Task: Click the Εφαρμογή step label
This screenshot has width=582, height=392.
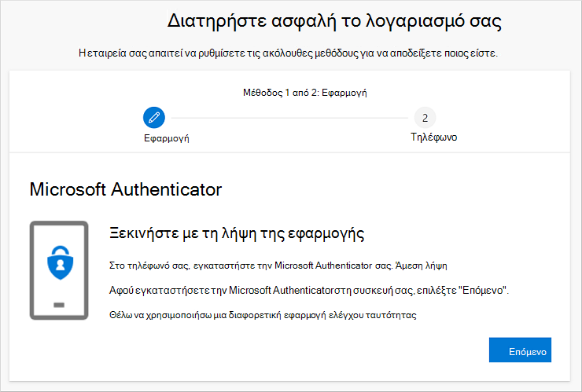Action: pyautogui.click(x=166, y=138)
